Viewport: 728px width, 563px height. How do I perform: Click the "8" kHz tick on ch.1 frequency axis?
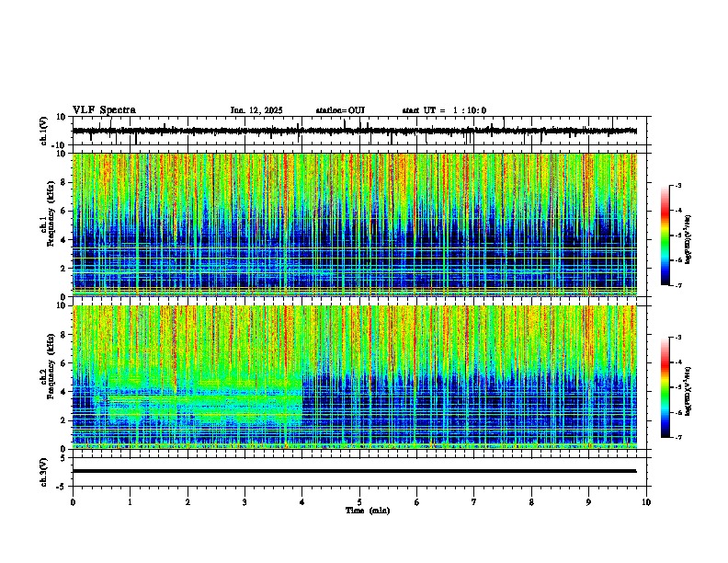point(64,182)
